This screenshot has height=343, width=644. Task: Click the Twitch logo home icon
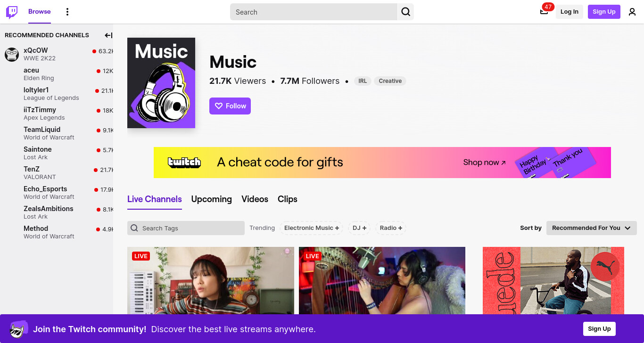click(x=12, y=12)
